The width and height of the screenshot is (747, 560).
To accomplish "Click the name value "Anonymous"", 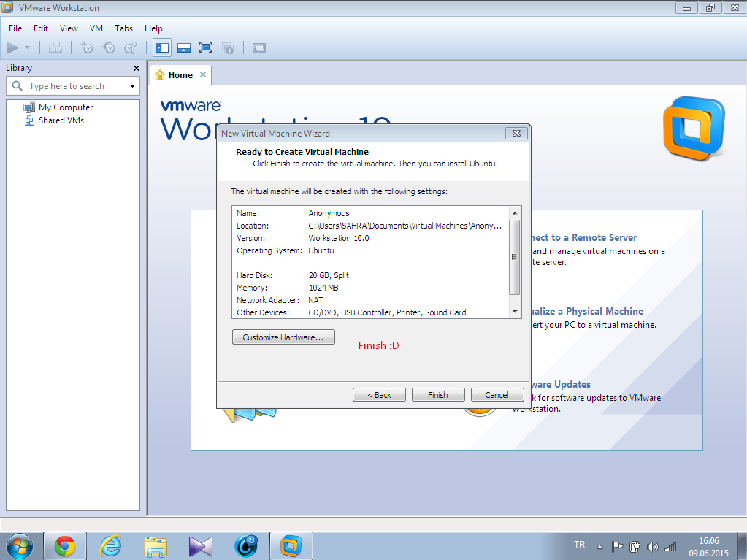I will click(329, 213).
